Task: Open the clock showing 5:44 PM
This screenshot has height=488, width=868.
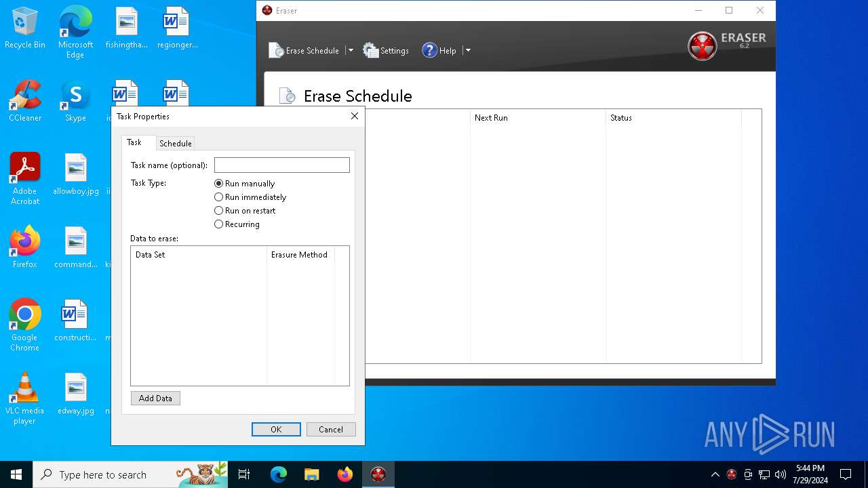Action: point(810,474)
